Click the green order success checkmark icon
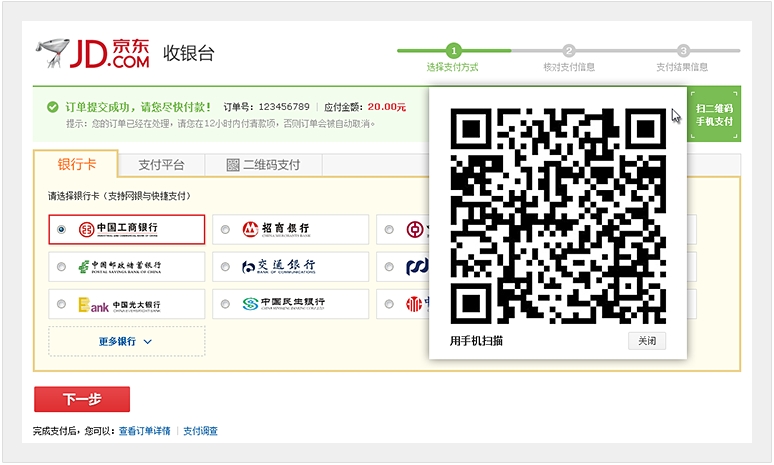The height and width of the screenshot is (465, 774). [x=53, y=107]
